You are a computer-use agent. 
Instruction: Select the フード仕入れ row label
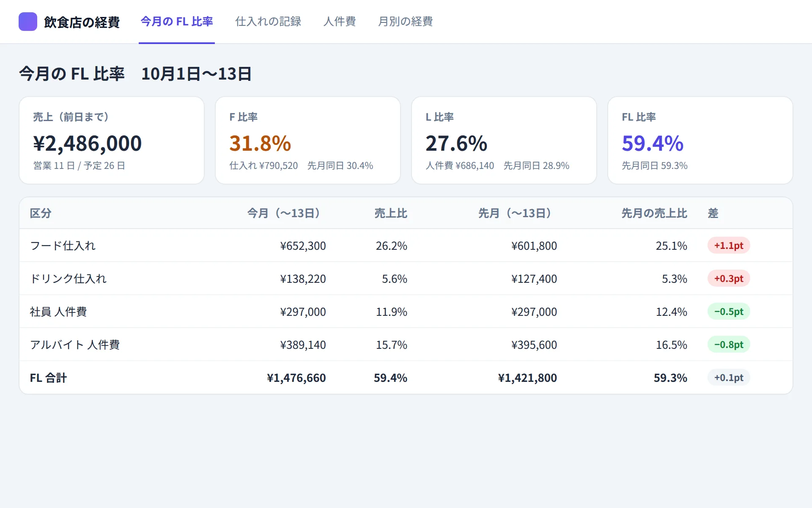63,246
